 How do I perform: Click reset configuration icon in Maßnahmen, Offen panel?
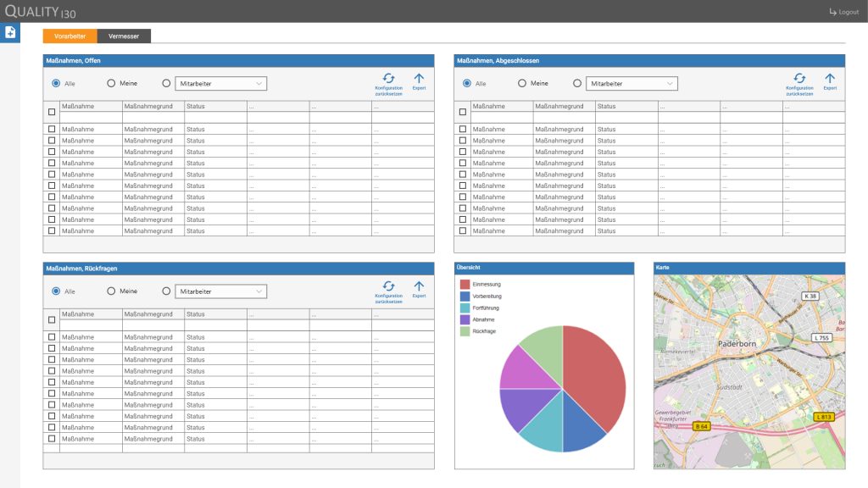pyautogui.click(x=388, y=78)
